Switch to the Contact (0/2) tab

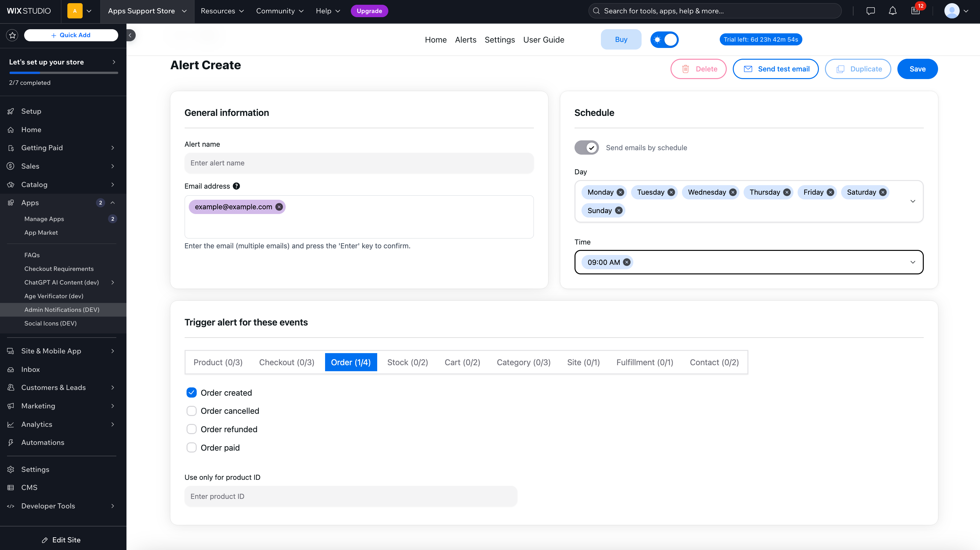click(x=714, y=362)
